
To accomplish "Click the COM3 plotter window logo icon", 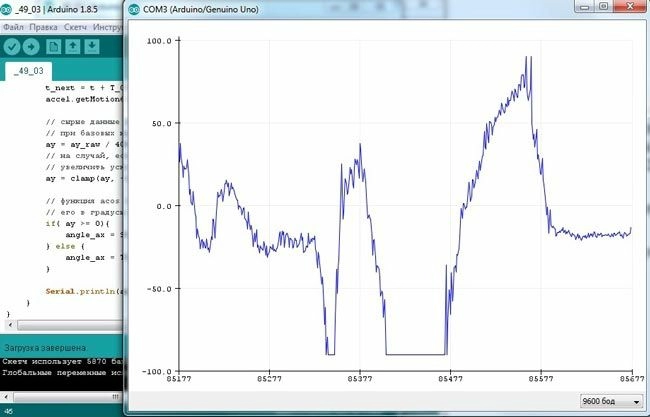I will point(135,7).
